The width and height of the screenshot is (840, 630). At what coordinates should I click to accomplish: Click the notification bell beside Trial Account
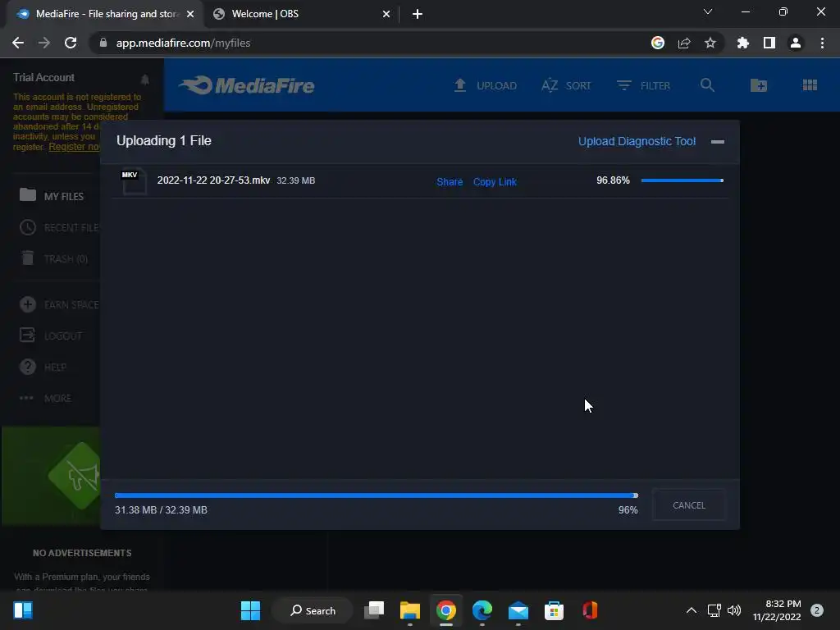(x=144, y=80)
